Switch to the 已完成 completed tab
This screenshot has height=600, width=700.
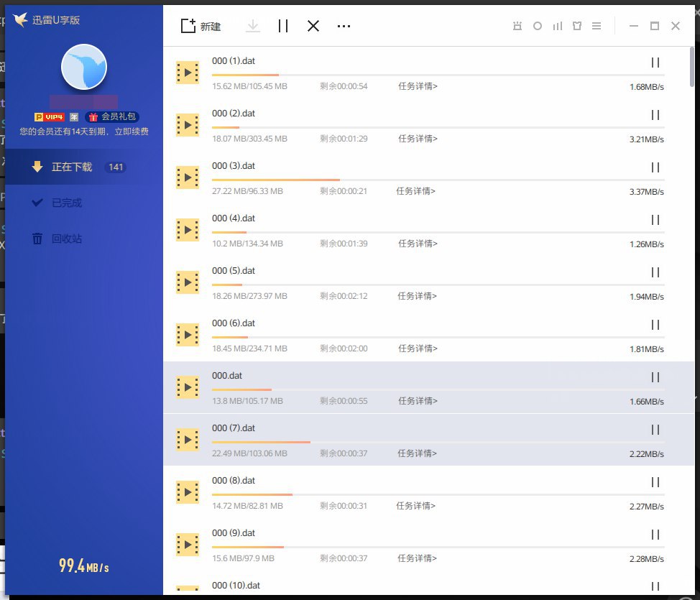tap(66, 203)
